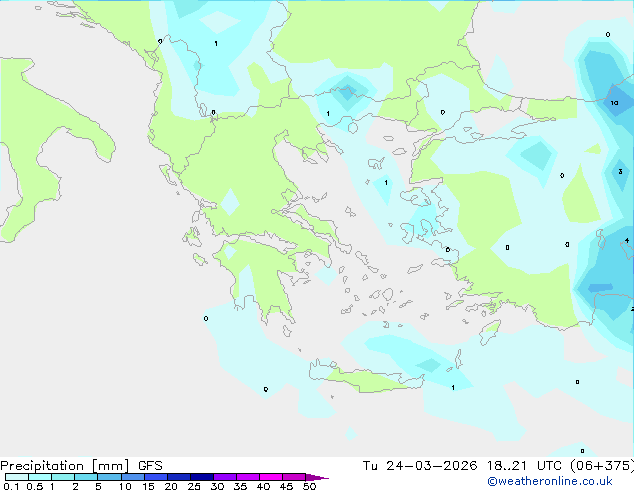Click the legend scale label '0.1'

tap(11, 486)
